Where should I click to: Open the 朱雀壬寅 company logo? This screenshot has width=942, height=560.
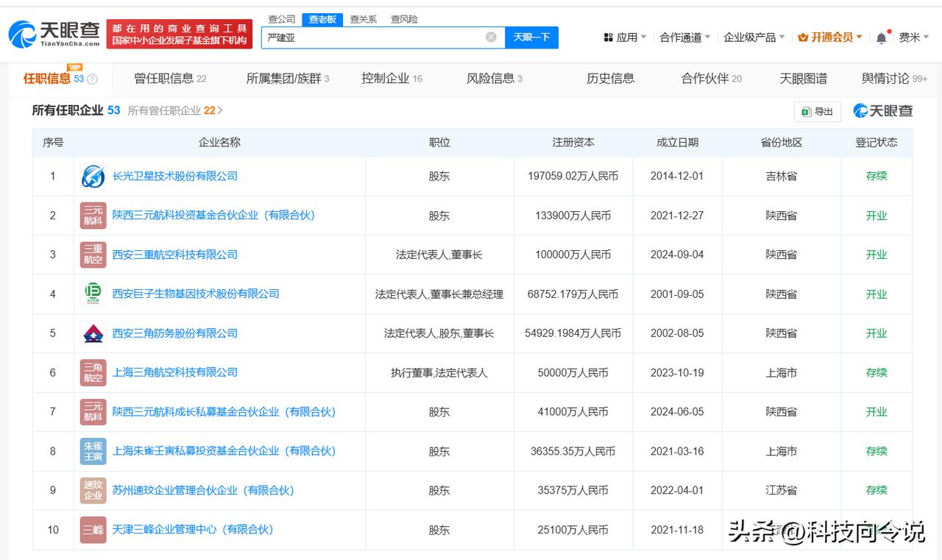pos(93,451)
